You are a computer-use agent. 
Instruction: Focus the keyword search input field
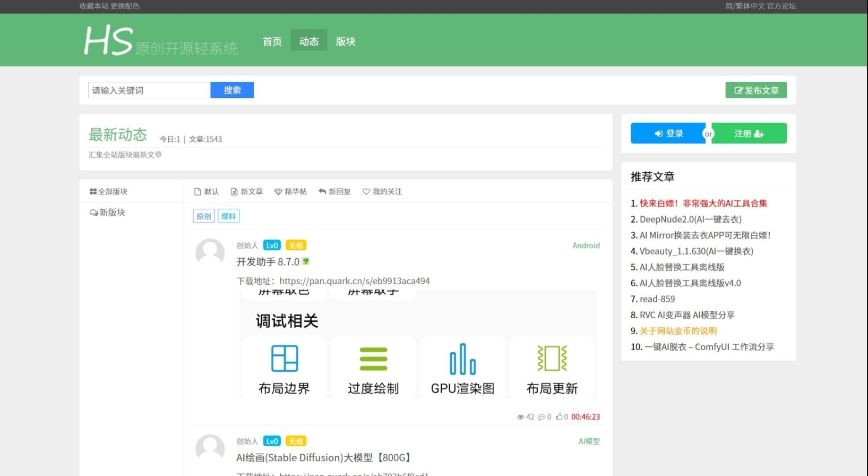click(149, 90)
